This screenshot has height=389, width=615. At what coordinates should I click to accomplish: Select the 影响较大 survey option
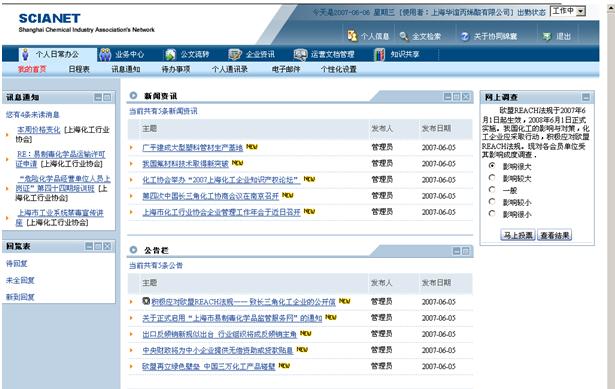492,178
